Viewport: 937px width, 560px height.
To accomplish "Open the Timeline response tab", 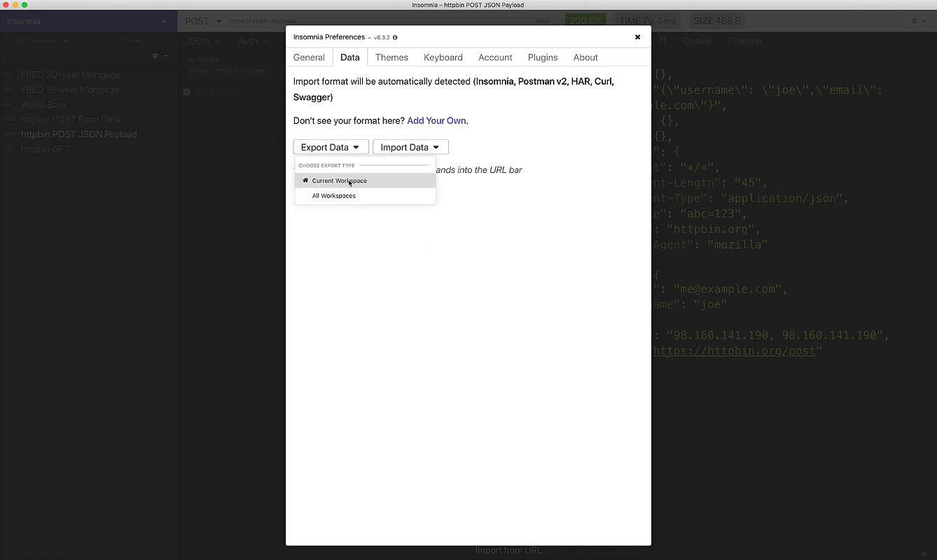I will (744, 41).
